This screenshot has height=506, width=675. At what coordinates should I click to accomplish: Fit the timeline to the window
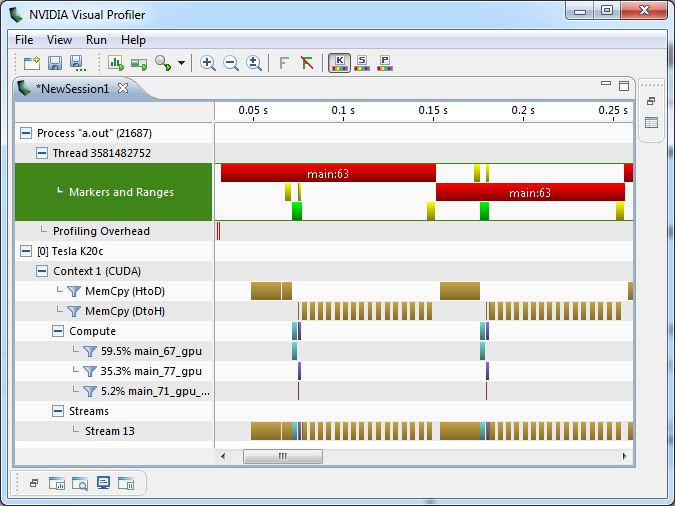[x=254, y=63]
